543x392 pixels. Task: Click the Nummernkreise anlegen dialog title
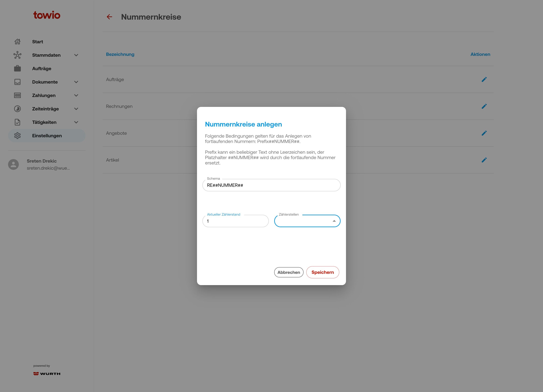(x=243, y=124)
